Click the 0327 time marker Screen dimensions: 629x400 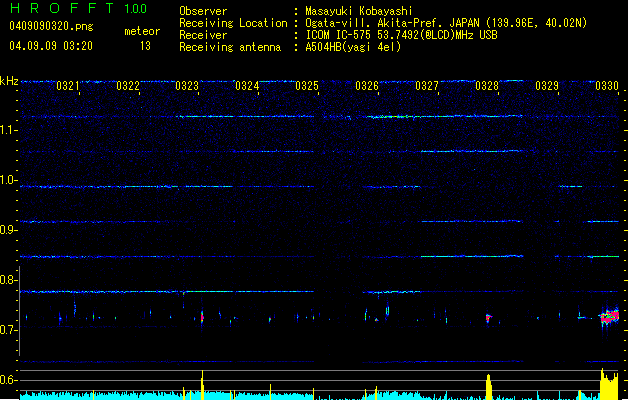tap(426, 86)
